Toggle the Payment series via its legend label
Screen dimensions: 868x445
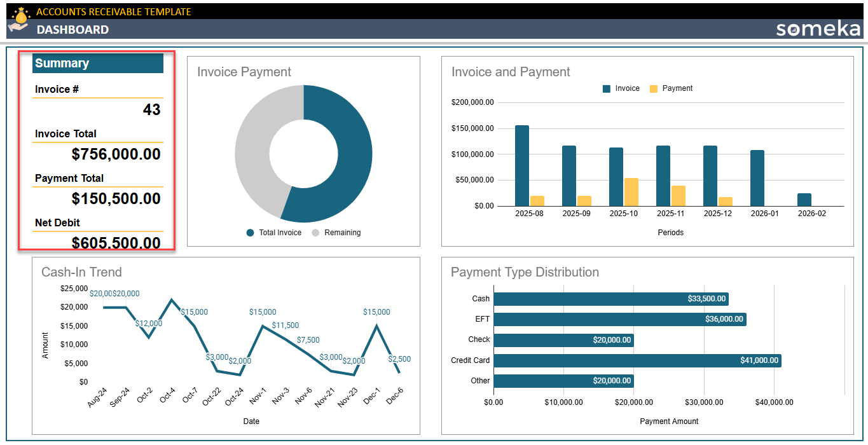[x=679, y=88]
